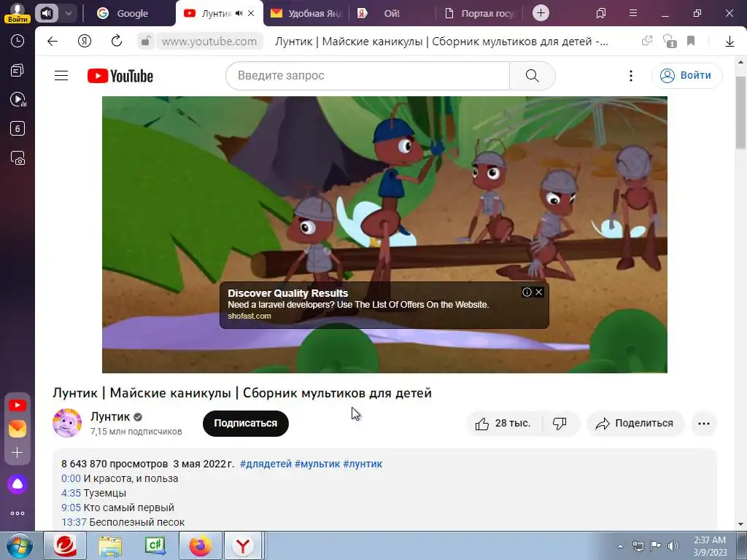Click the Войти sign-in button on YouTube

tap(686, 76)
